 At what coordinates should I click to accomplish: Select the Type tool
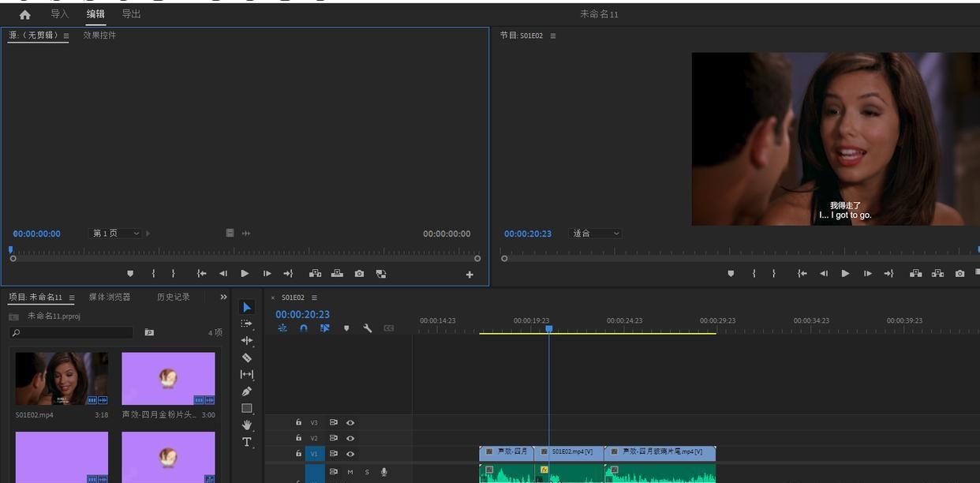pyautogui.click(x=247, y=442)
